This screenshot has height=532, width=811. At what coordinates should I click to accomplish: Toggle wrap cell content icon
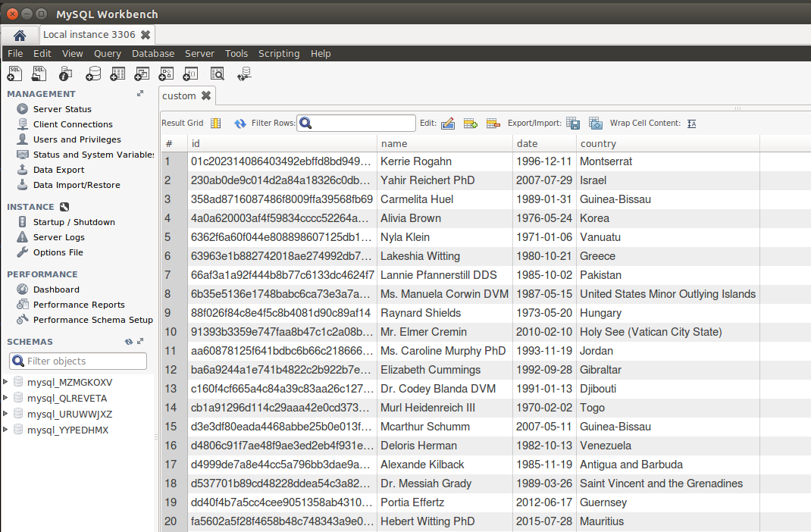pos(691,124)
